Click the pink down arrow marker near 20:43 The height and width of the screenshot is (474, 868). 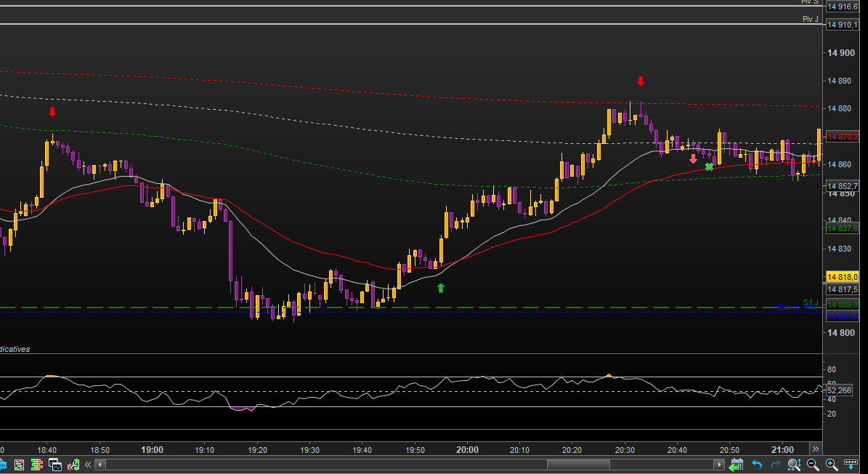click(693, 159)
